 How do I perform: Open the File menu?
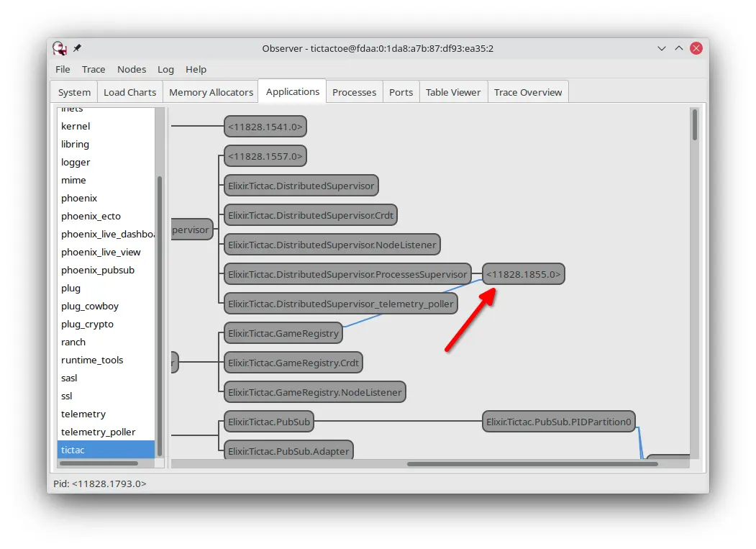point(63,69)
